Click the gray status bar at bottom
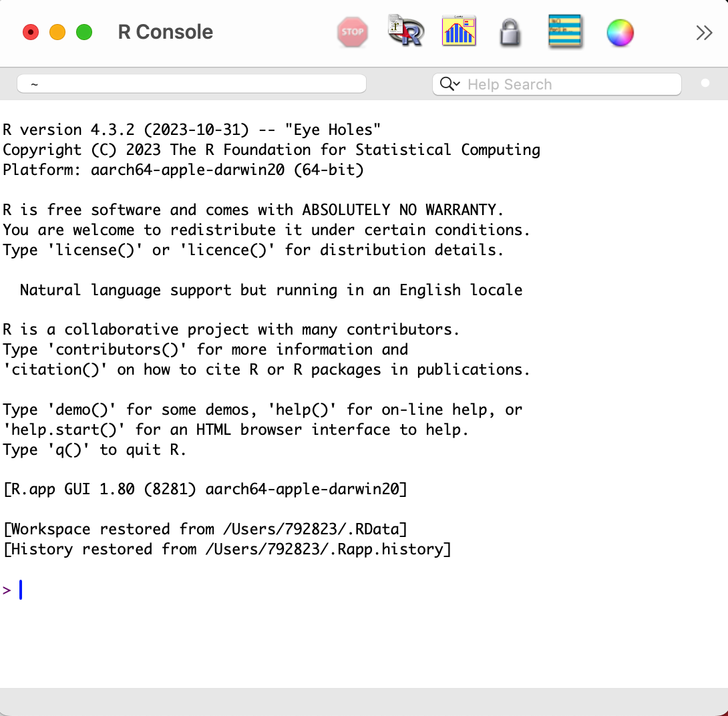Viewport: 728px width, 716px height. point(364,701)
